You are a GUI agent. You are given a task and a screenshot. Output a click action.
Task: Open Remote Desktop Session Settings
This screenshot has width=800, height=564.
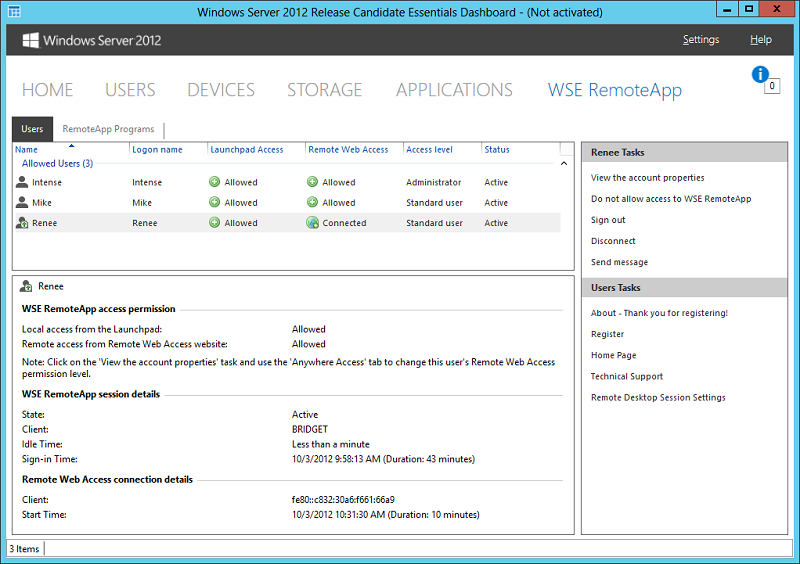(658, 397)
